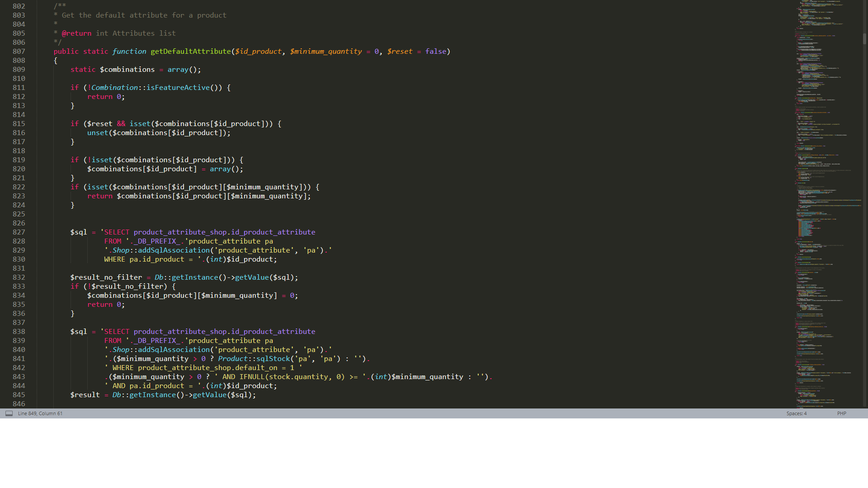Click the panel switcher icon in status bar
The image size is (868, 488).
(x=9, y=413)
